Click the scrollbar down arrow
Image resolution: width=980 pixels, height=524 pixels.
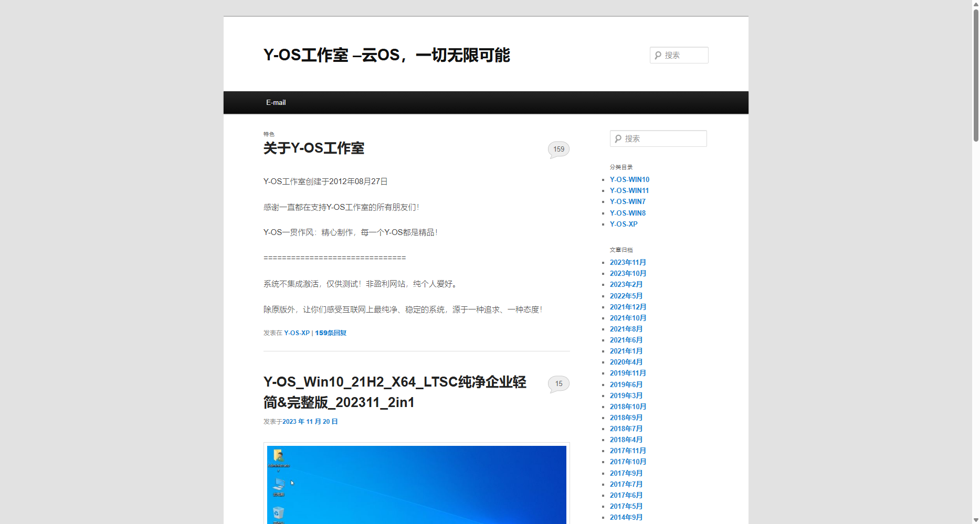pyautogui.click(x=976, y=520)
